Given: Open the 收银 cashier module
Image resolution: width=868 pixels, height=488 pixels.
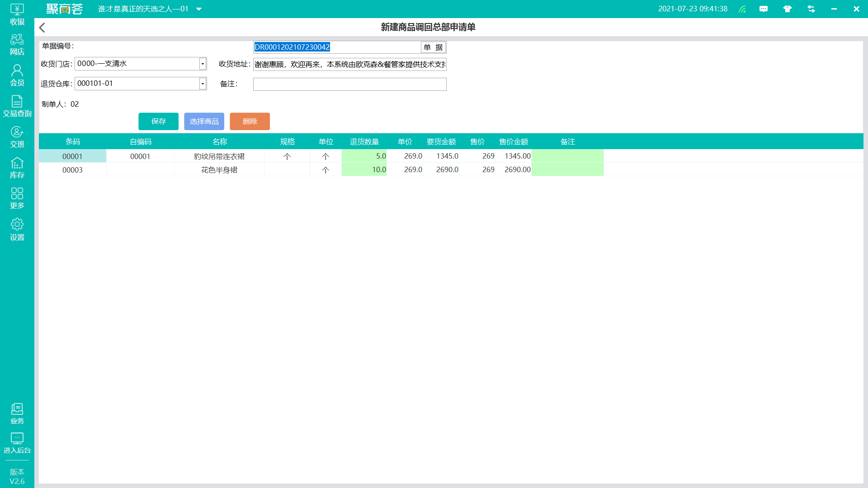Looking at the screenshot, I should 17,14.
